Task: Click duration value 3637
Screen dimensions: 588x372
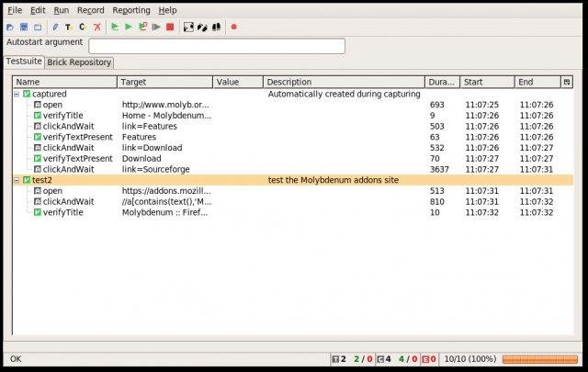Action: [439, 170]
